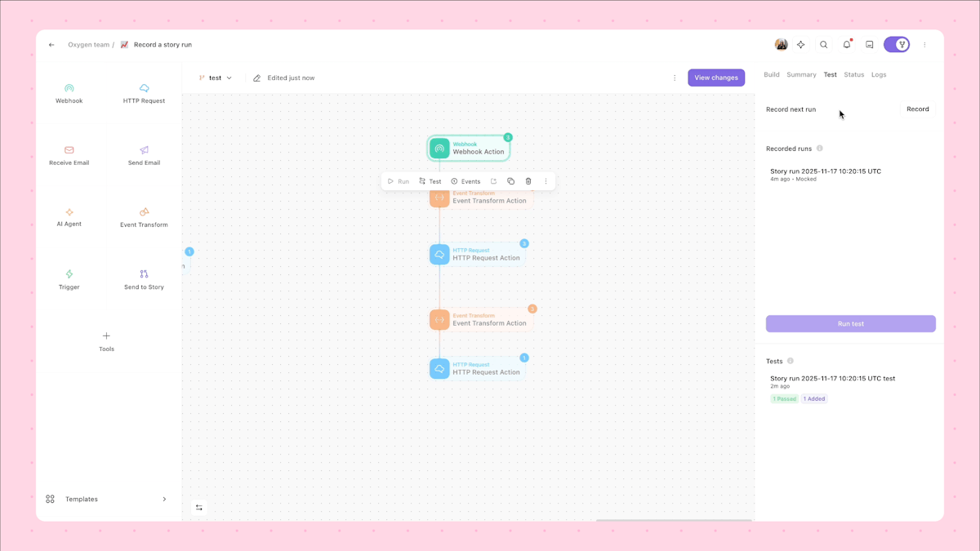Click Test in the node toolbar
Image resolution: width=980 pixels, height=551 pixels.
[x=430, y=181]
